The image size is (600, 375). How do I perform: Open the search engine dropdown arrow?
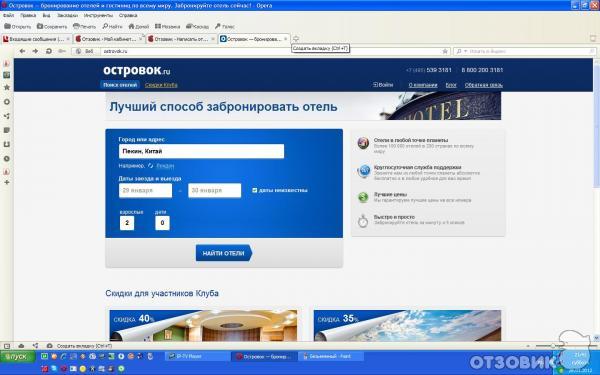click(465, 51)
